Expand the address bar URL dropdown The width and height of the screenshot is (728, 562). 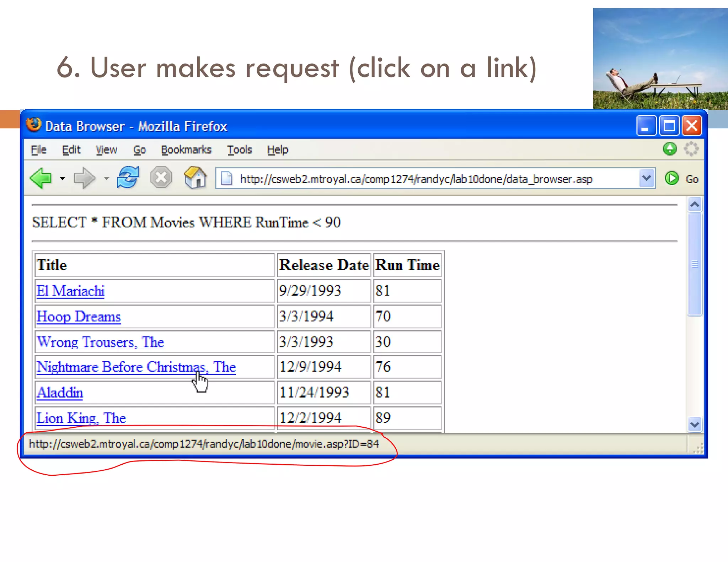point(647,178)
